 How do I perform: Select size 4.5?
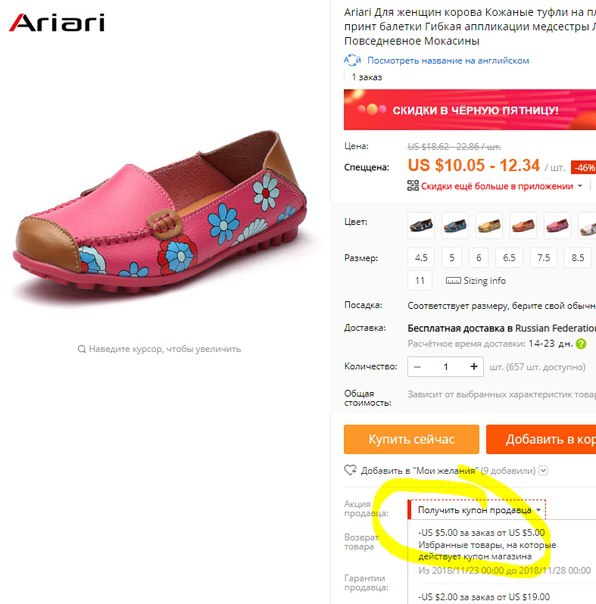[421, 257]
